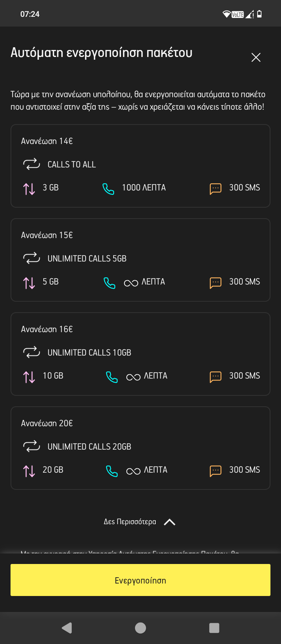This screenshot has height=644, width=281.
Task: Click the 20 GB data allowance text
Action: 53,470
